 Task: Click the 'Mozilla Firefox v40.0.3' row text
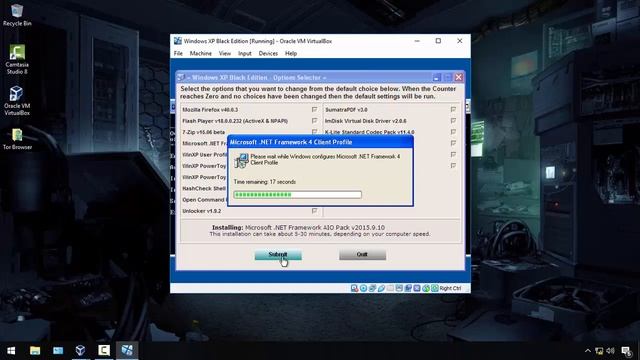tap(210, 110)
